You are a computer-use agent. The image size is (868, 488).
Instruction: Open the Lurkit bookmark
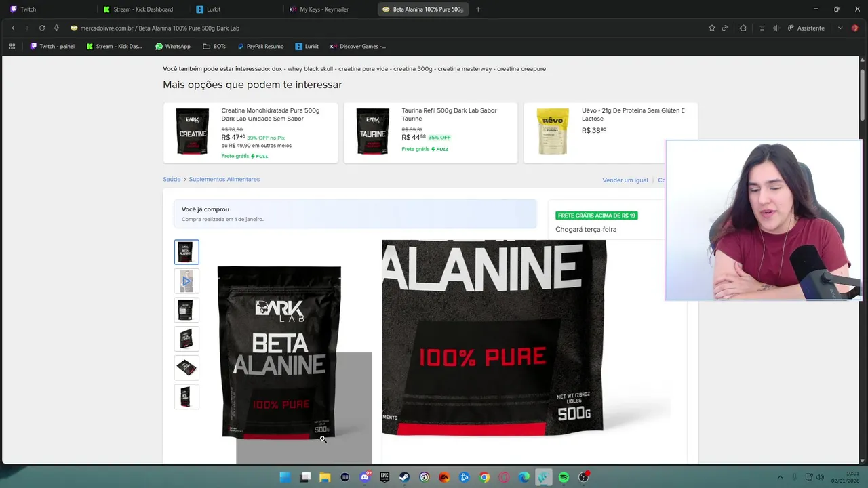tap(307, 47)
